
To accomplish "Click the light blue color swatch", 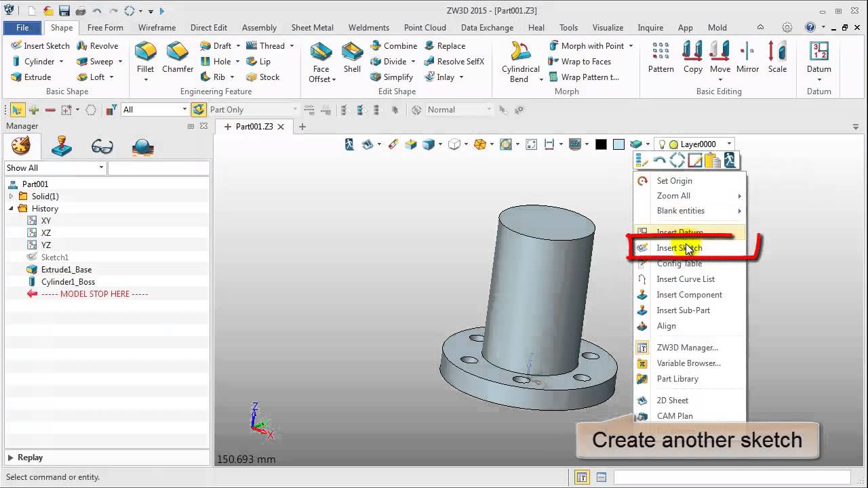I will click(x=618, y=144).
